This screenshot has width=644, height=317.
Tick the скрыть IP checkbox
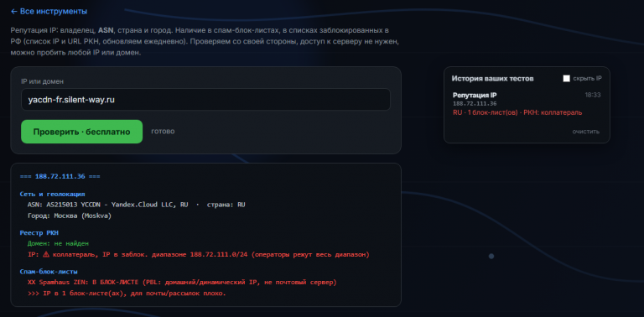pyautogui.click(x=566, y=79)
